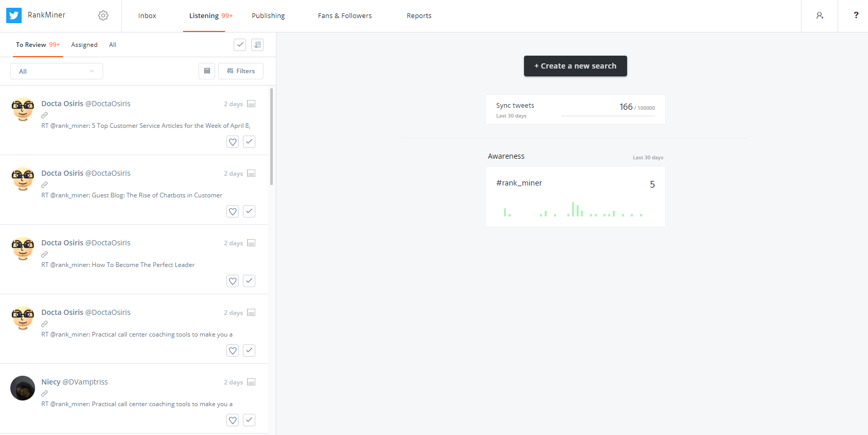Click the tweet list scrollbar

pos(272,137)
